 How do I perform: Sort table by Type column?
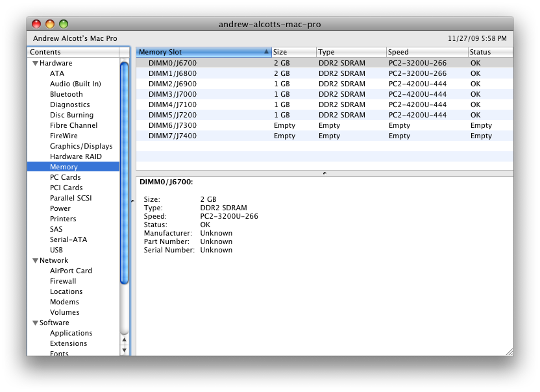[351, 52]
